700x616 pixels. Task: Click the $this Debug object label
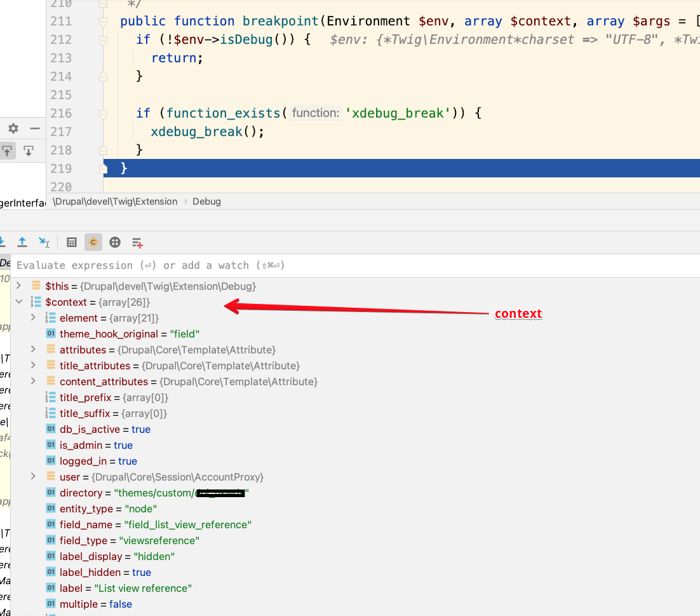pyautogui.click(x=151, y=286)
